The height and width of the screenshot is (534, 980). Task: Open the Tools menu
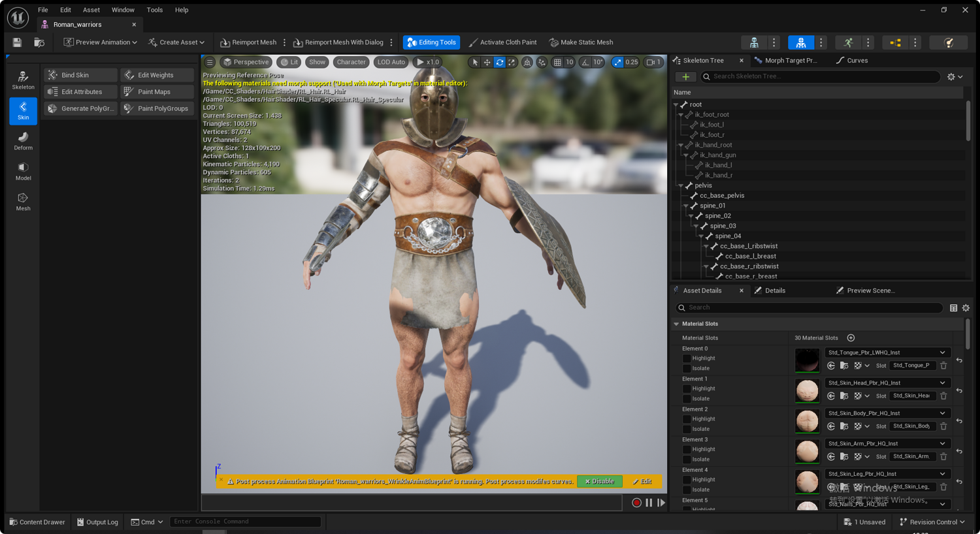155,10
